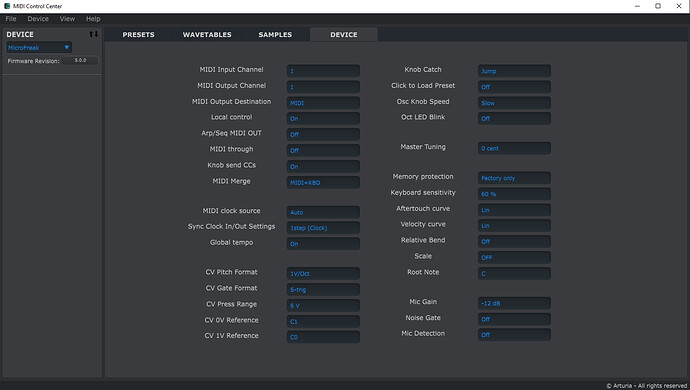Select the PRESETS tab
This screenshot has height=390, width=690.
pyautogui.click(x=138, y=34)
